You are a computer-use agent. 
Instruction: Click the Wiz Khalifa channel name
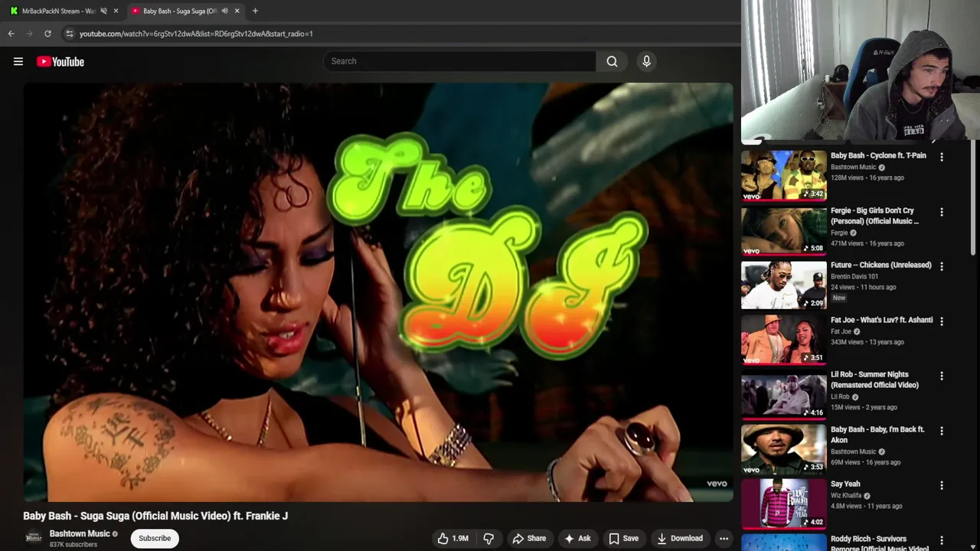pyautogui.click(x=846, y=495)
